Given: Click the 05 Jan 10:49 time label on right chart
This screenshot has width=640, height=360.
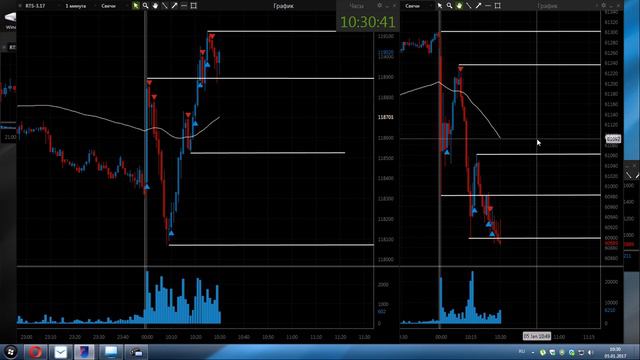Looking at the screenshot, I should [x=537, y=336].
